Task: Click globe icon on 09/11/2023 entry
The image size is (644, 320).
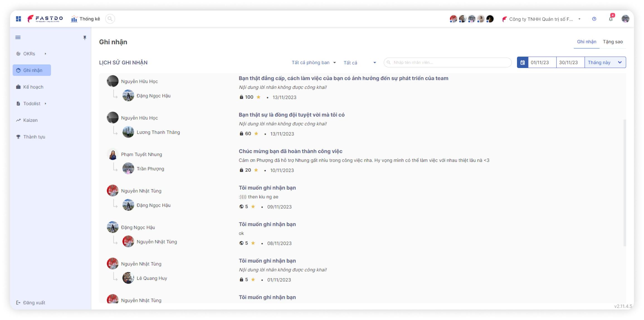Action: (241, 207)
